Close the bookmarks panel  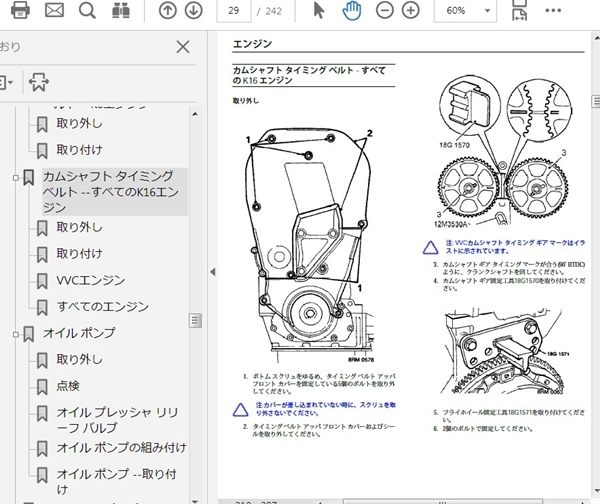click(x=183, y=47)
